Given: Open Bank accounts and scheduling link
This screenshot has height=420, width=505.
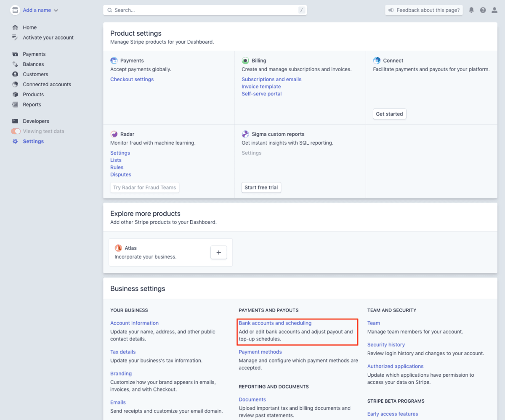Looking at the screenshot, I should click(x=275, y=323).
